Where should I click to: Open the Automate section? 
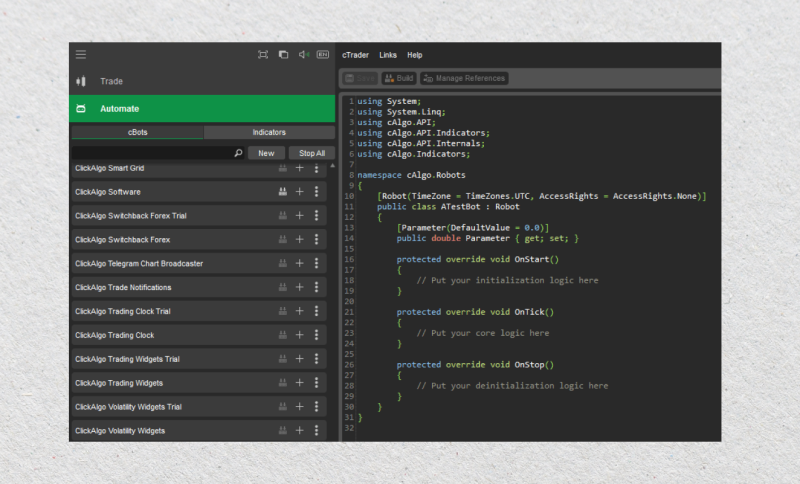(x=202, y=109)
